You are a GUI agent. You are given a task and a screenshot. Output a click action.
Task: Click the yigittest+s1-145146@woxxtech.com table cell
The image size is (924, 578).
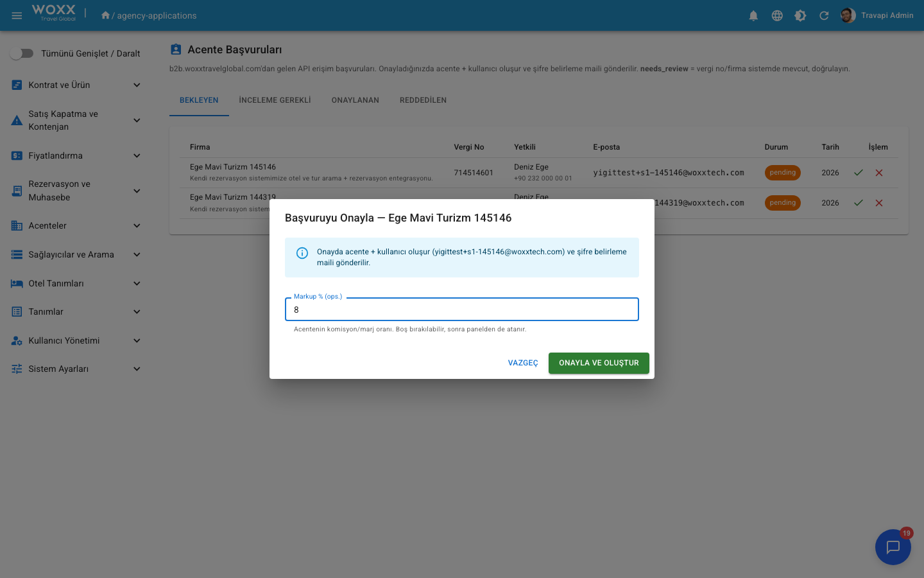tap(669, 173)
